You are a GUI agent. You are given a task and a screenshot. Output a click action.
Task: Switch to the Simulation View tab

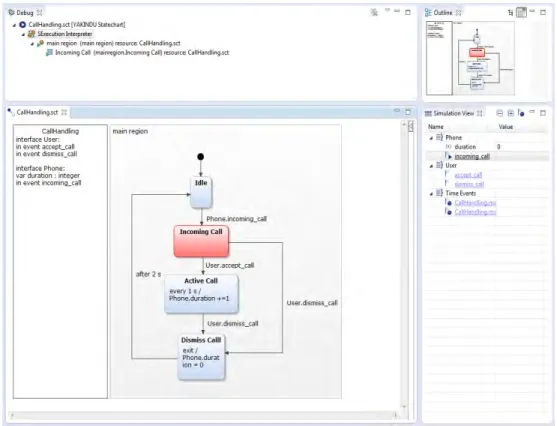[454, 113]
